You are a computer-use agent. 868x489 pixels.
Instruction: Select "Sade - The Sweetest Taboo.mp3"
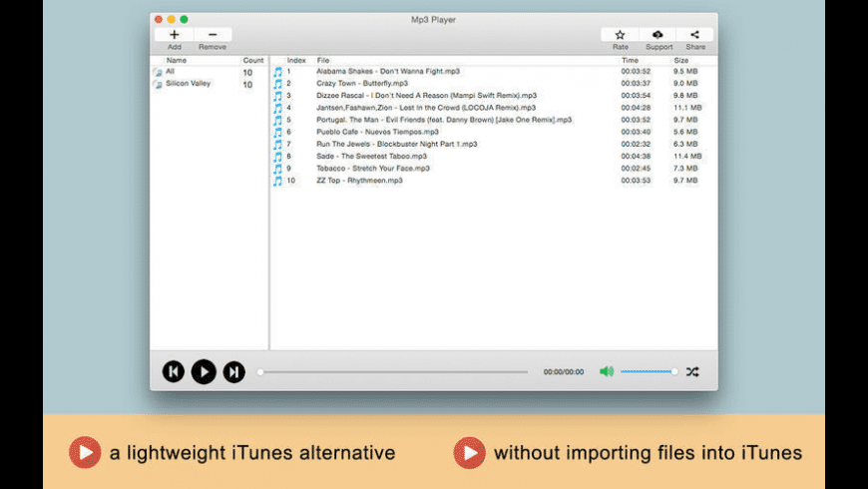pos(371,156)
